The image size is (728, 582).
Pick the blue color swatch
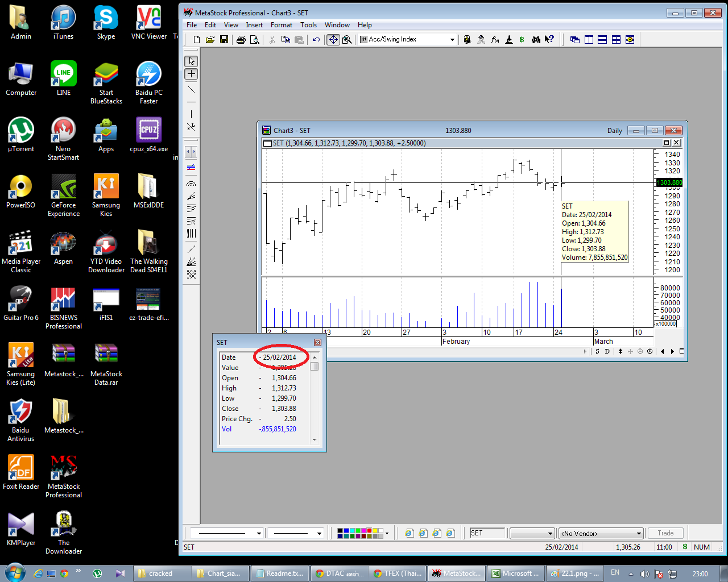(346, 530)
